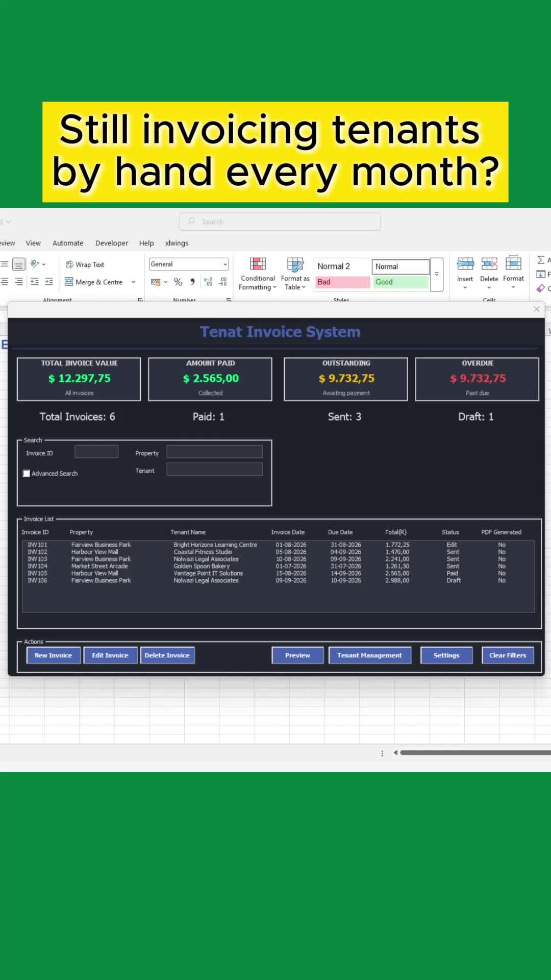Expand the Merge & Centre options arrow
This screenshot has width=551, height=980.
pos(134,282)
